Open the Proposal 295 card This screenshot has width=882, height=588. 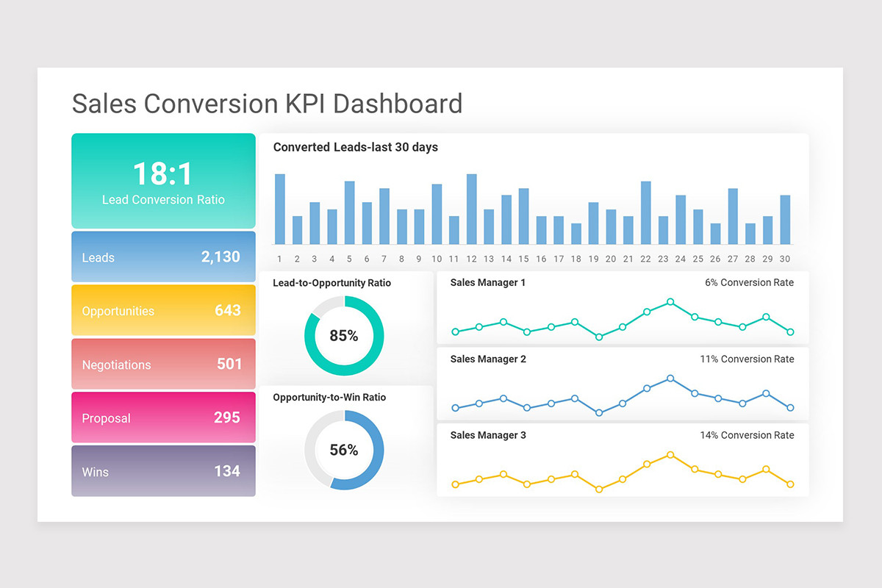click(163, 417)
